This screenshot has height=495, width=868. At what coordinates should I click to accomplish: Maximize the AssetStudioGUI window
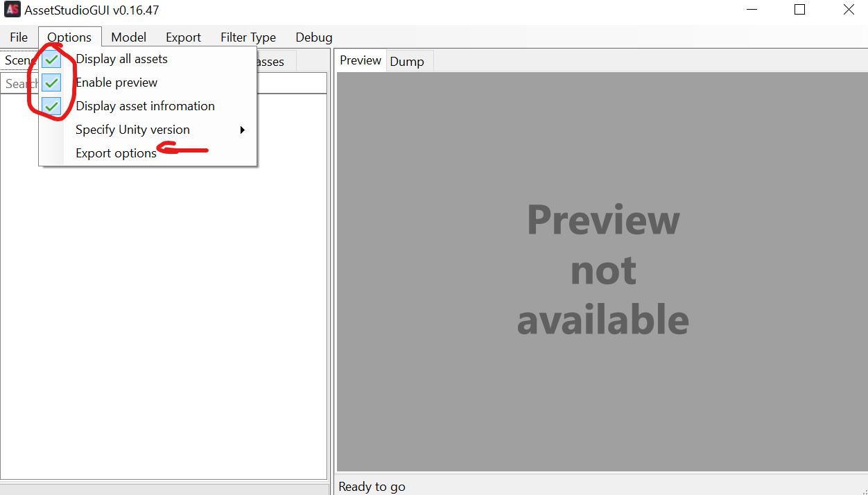coord(800,10)
